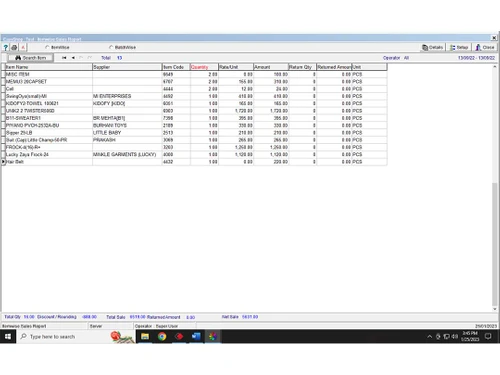500x375 pixels.
Task: Open Google Chrome from the taskbar
Action: (162, 337)
